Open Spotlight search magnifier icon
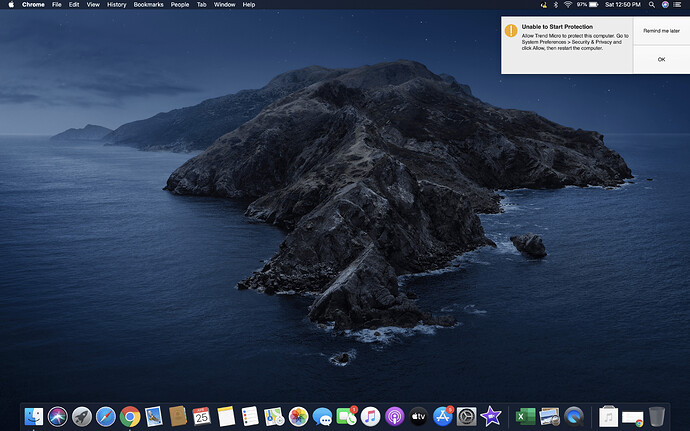This screenshot has width=690, height=431. (651, 5)
